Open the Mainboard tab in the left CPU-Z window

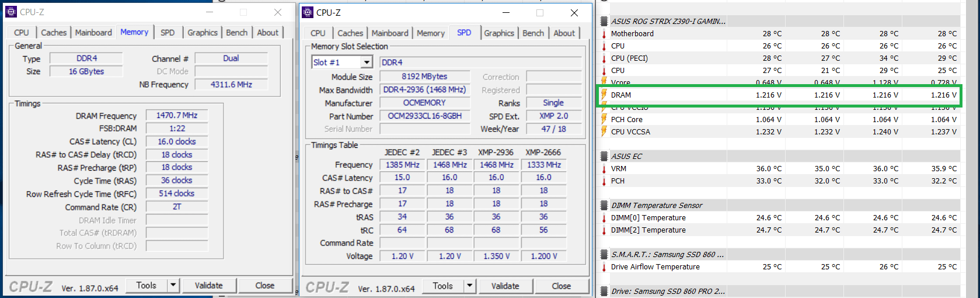[x=93, y=33]
